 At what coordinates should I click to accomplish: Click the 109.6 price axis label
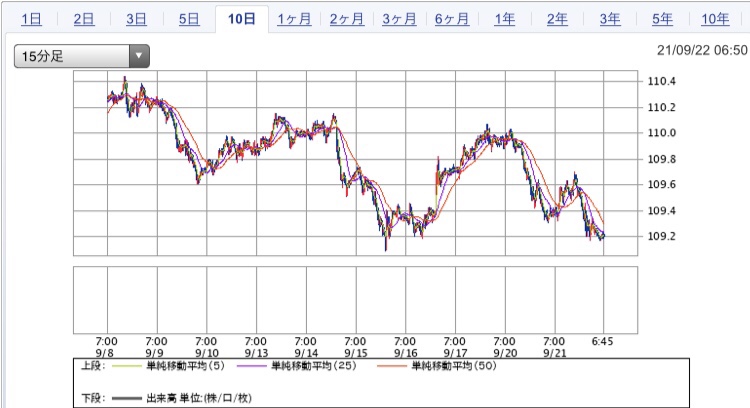662,185
